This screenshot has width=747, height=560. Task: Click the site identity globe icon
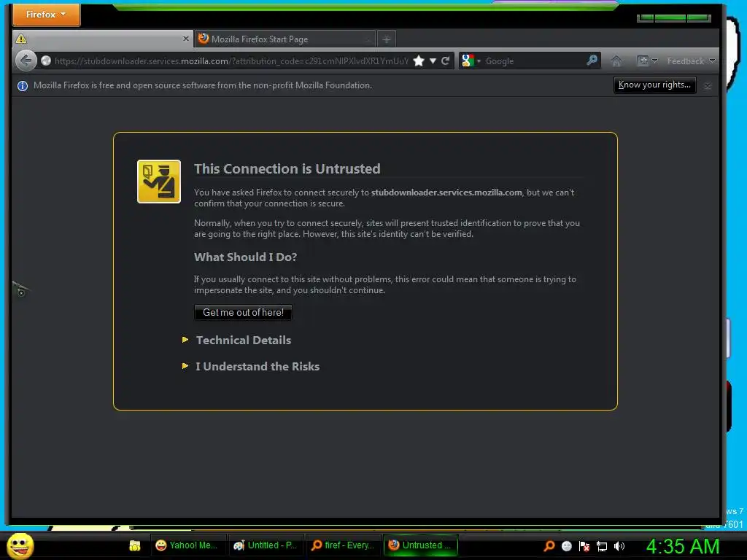pyautogui.click(x=46, y=61)
